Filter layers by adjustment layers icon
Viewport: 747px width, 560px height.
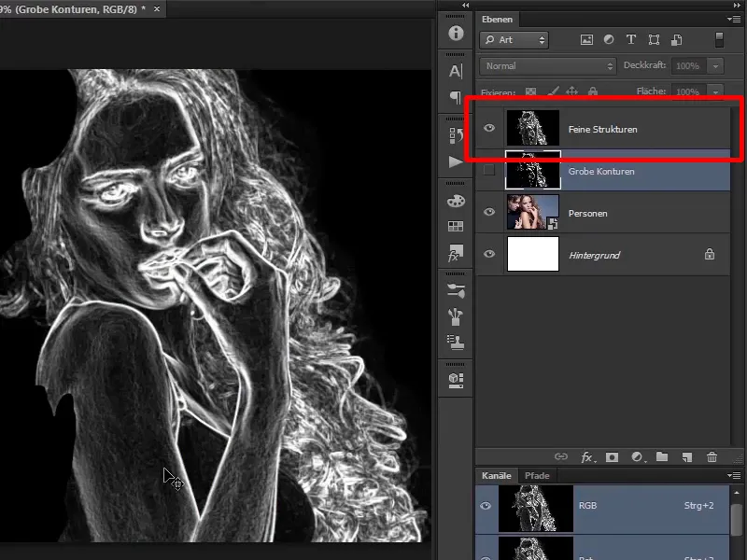[609, 40]
